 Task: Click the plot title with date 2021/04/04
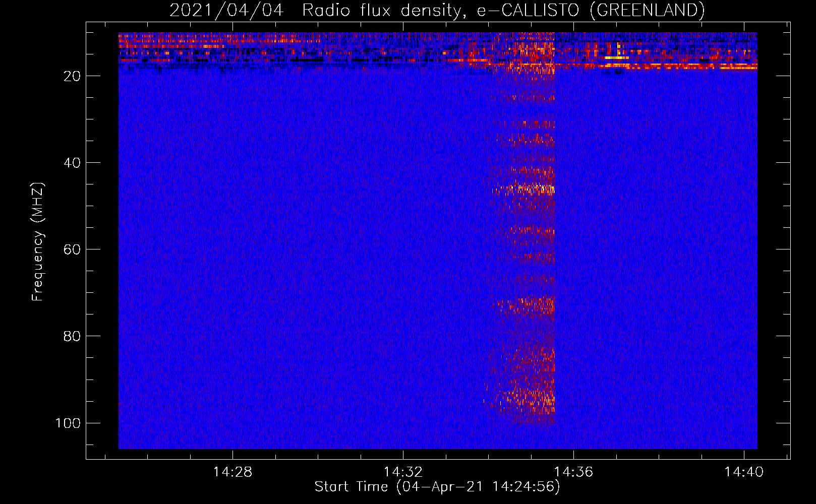(437, 10)
